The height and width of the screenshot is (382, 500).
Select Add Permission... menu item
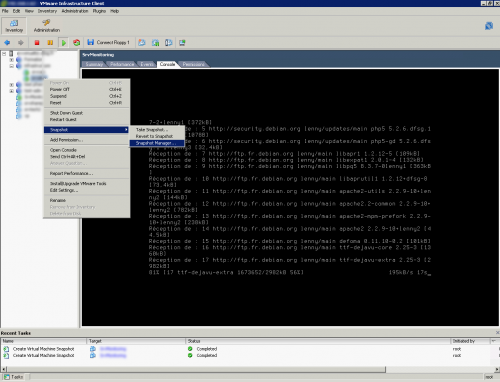pyautogui.click(x=87, y=140)
